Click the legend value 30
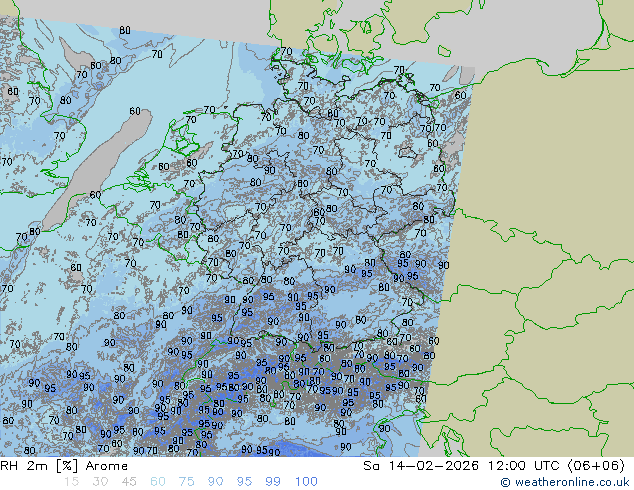 (x=100, y=482)
